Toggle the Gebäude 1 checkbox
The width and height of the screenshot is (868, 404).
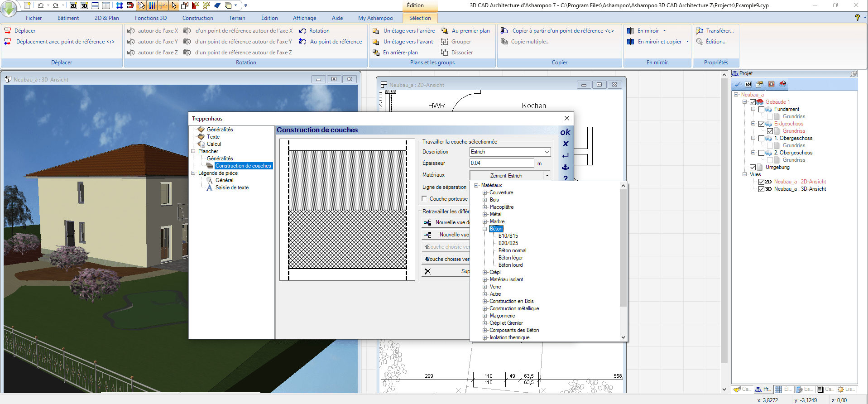753,102
